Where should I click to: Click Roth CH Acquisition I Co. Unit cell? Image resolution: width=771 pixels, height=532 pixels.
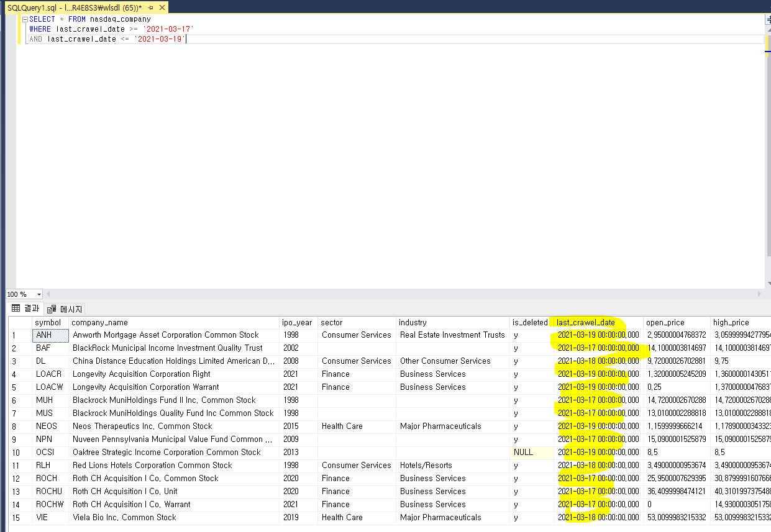[174, 492]
